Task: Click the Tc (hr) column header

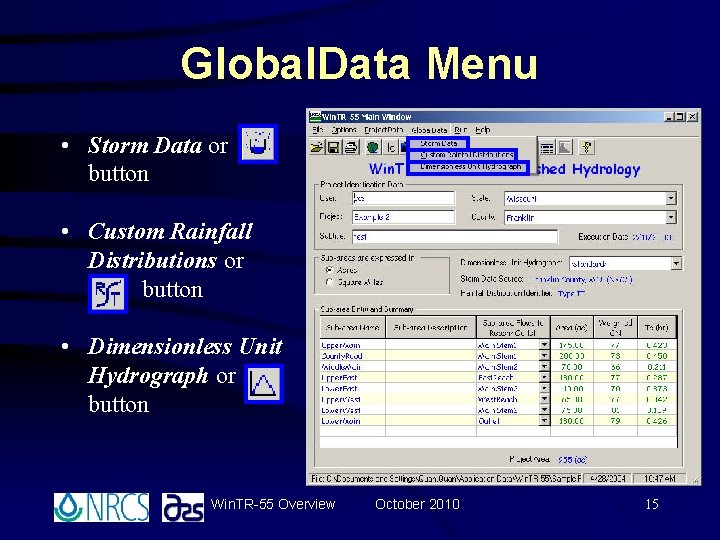Action: tap(657, 327)
